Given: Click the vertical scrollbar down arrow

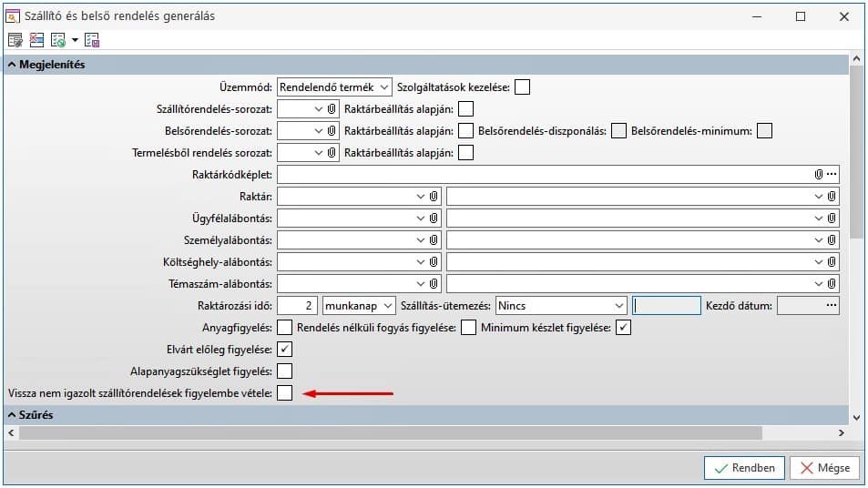Looking at the screenshot, I should point(856,418).
